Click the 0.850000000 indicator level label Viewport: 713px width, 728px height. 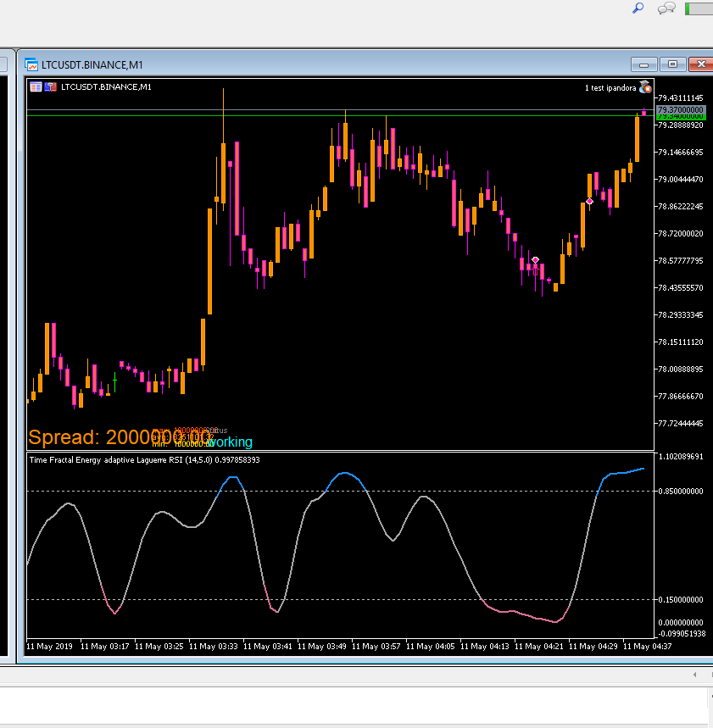pyautogui.click(x=681, y=492)
